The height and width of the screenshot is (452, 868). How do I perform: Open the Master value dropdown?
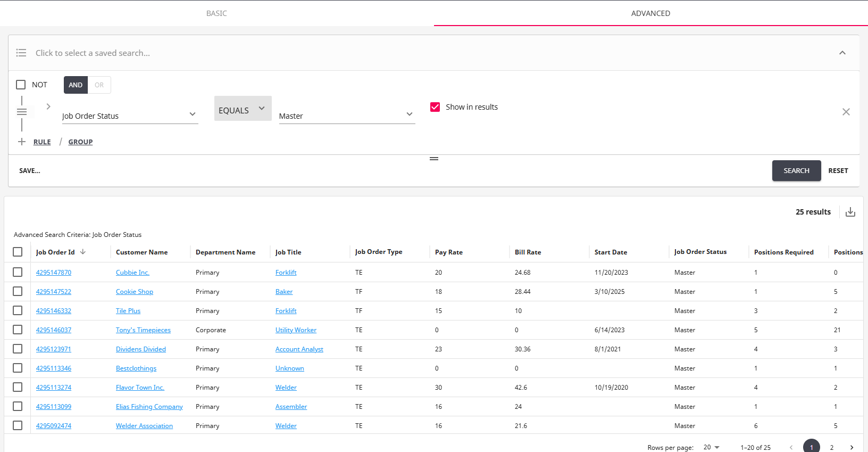coord(347,116)
